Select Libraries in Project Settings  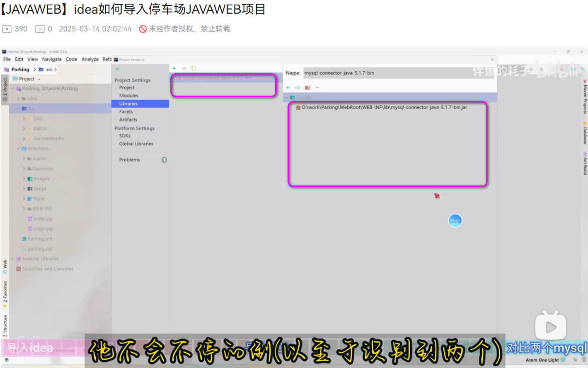click(x=140, y=104)
